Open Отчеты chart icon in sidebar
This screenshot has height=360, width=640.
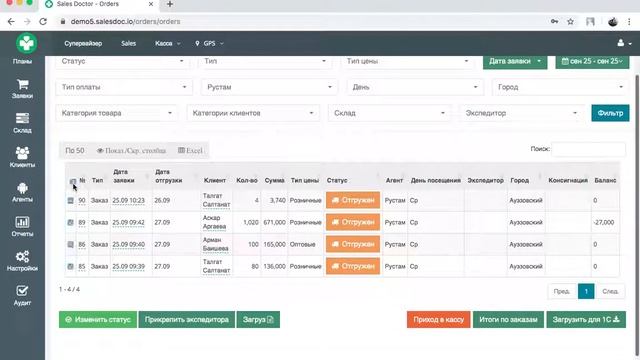coord(22,222)
